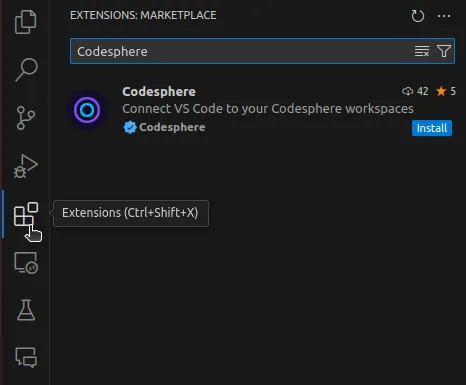Open Views and More Actions menu
466x385 pixels.
click(444, 16)
